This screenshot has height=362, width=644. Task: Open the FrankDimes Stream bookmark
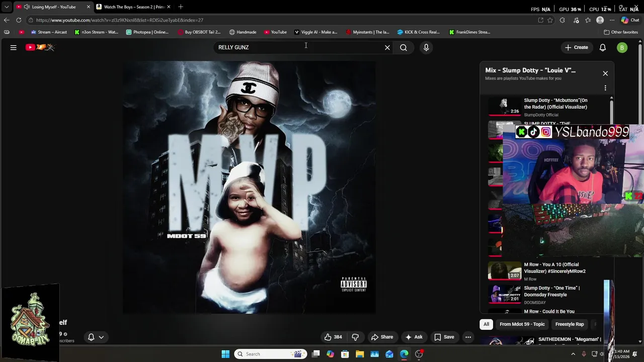[x=469, y=32]
